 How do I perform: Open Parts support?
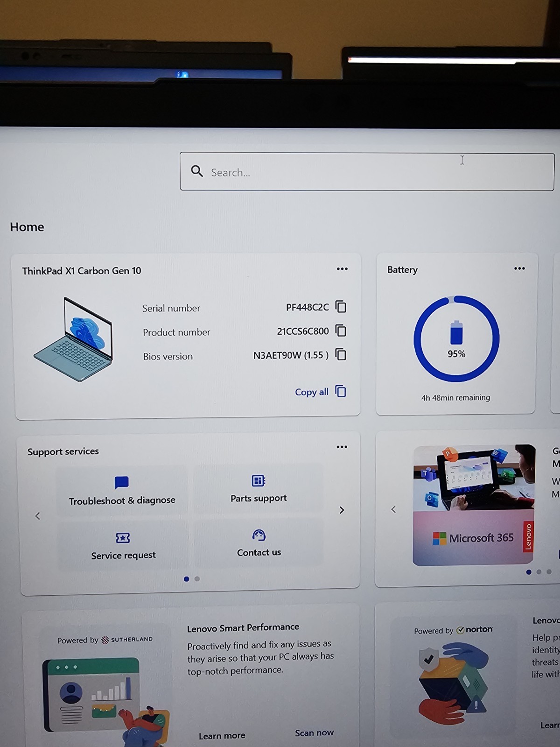click(x=259, y=488)
